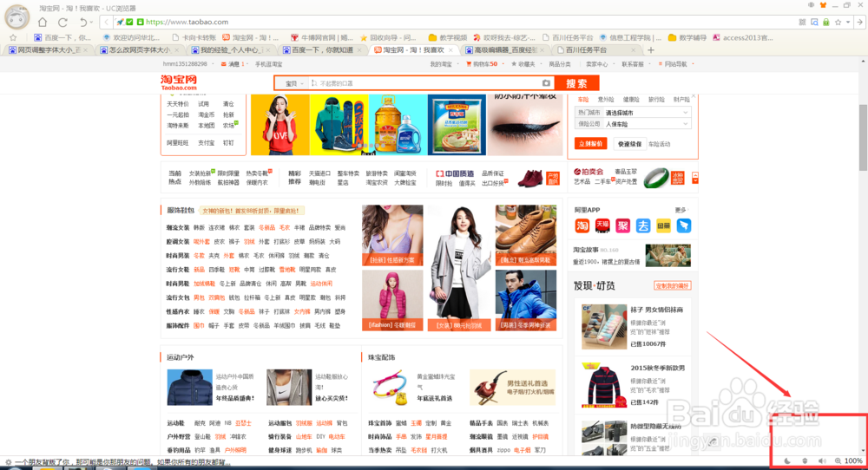Viewport: 868px width, 470px height.
Task: Open a new tab with plus icon
Action: [651, 49]
